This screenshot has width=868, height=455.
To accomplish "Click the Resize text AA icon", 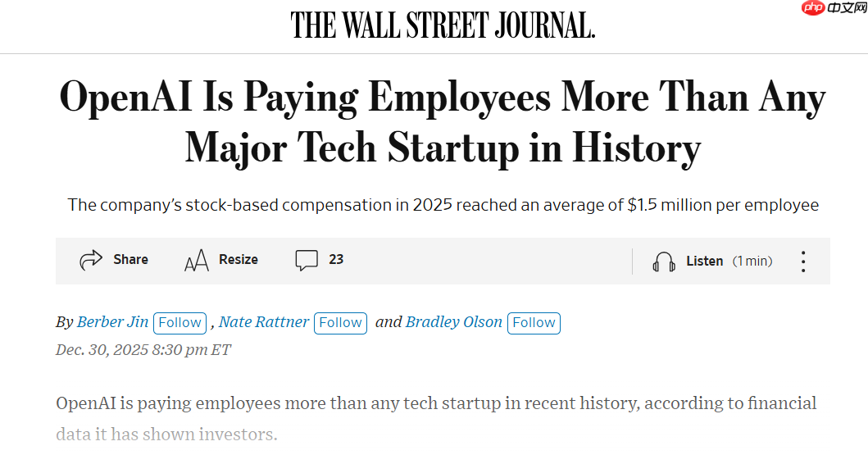I will [197, 261].
